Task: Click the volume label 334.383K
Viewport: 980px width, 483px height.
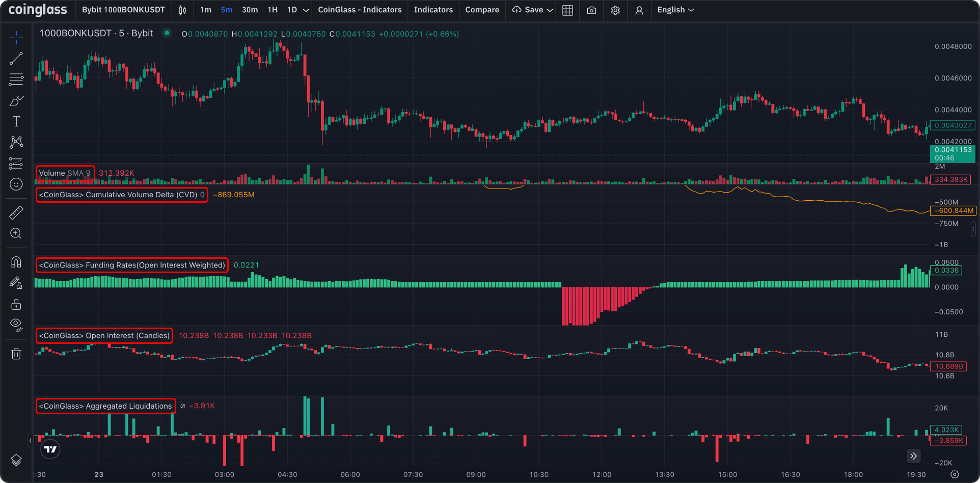Action: (950, 179)
